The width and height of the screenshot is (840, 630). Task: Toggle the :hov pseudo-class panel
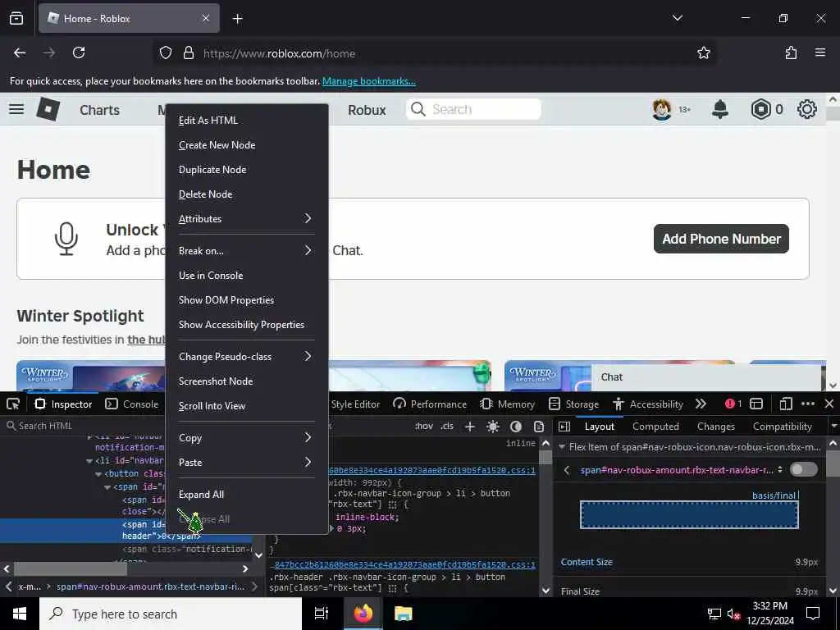(424, 427)
